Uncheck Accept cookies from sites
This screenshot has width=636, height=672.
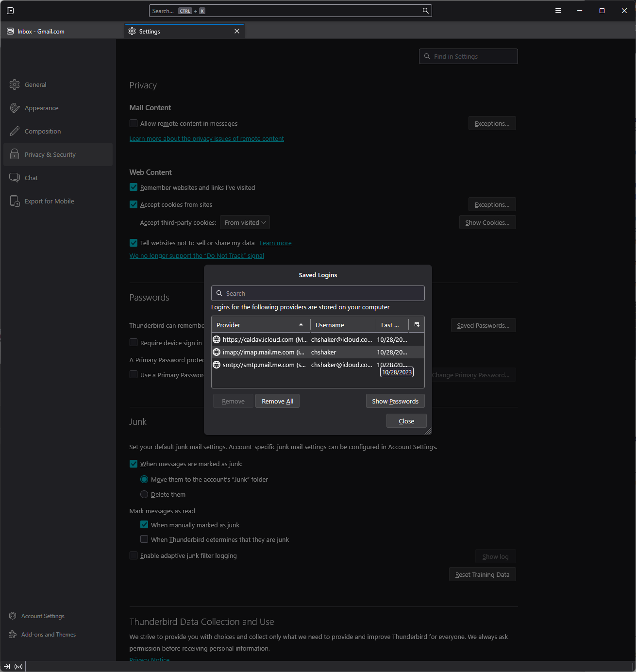pyautogui.click(x=134, y=205)
